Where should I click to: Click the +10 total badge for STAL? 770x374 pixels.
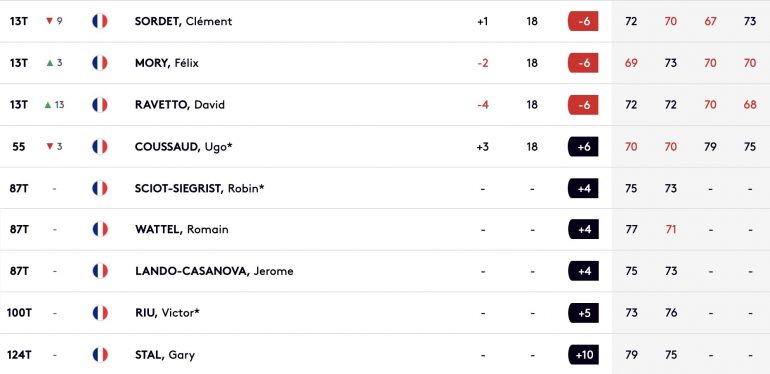[583, 354]
